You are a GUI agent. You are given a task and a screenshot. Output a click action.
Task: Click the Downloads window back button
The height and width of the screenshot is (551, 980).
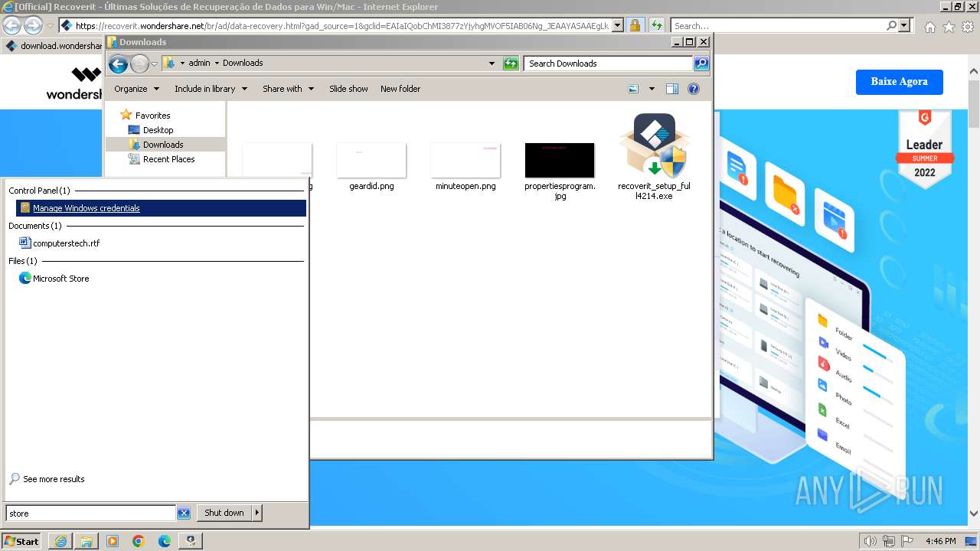118,64
